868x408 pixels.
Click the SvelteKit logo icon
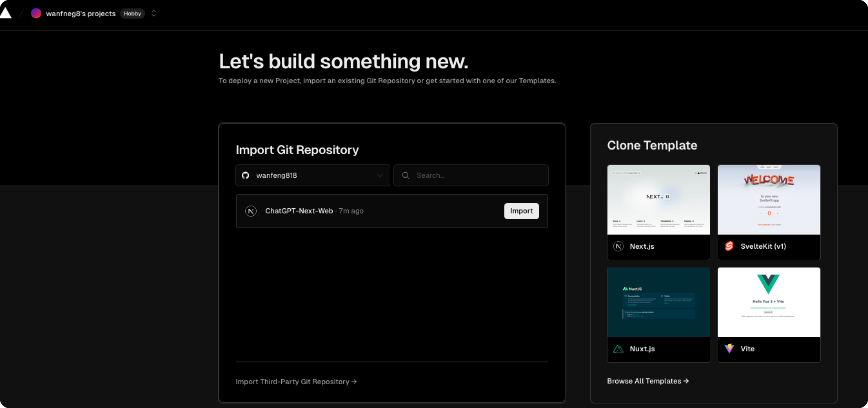click(x=729, y=246)
